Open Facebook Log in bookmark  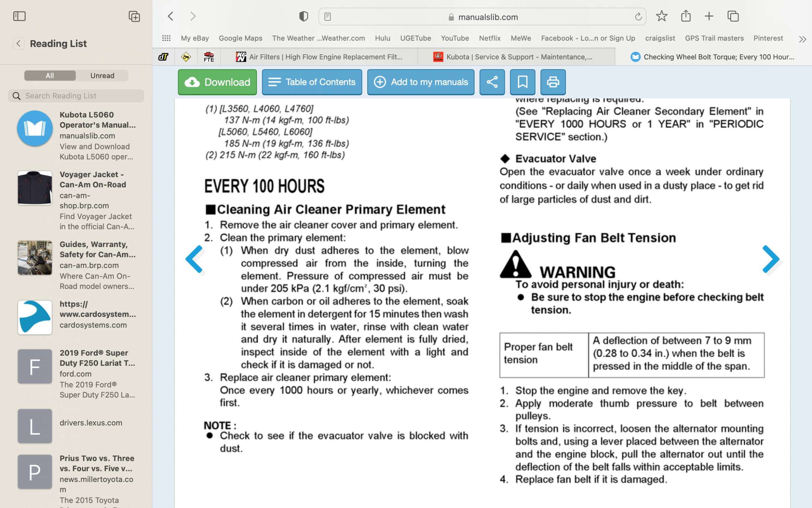click(588, 38)
